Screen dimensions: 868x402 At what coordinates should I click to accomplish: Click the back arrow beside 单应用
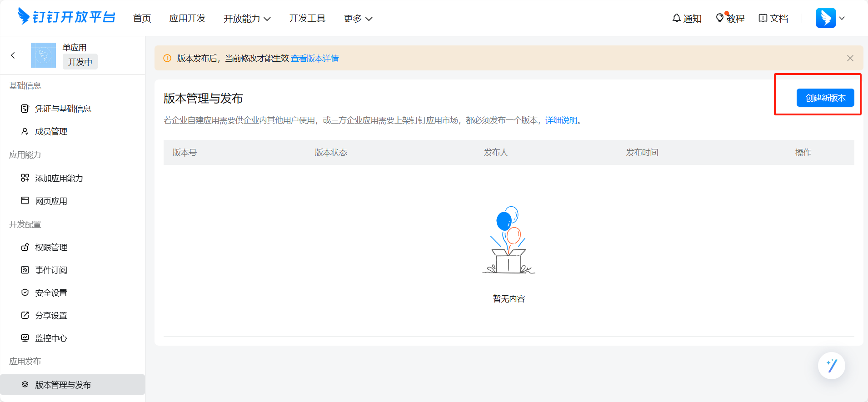[x=13, y=55]
